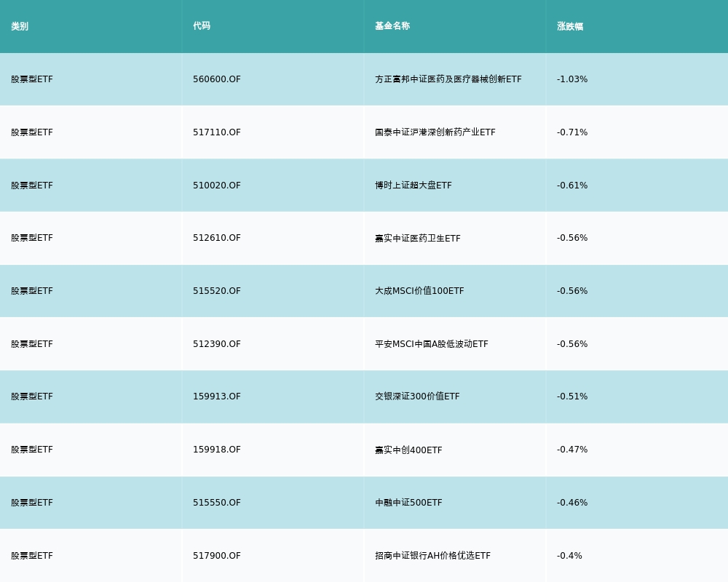The image size is (728, 582).
Task: Select fund code 512390.OF
Action: point(217,344)
